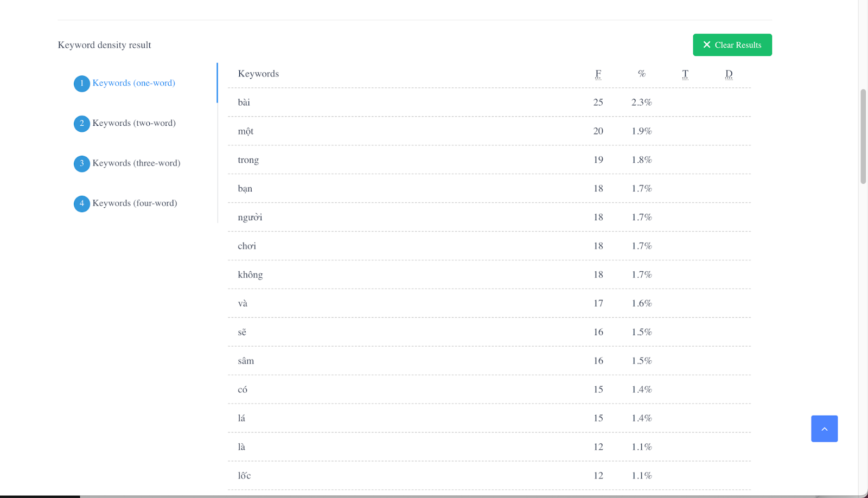The height and width of the screenshot is (498, 868).
Task: Switch to Keywords (two-word) tab
Action: point(134,123)
